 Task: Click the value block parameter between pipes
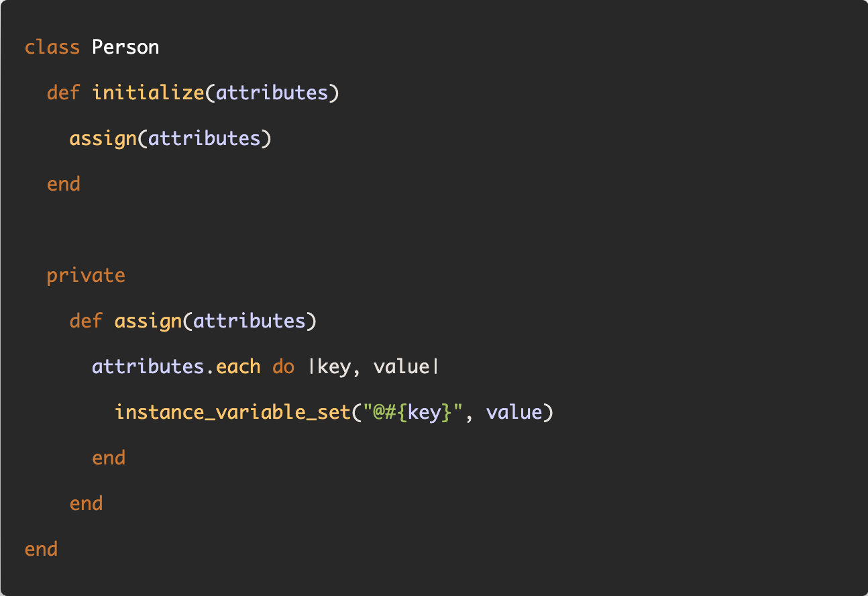(401, 367)
